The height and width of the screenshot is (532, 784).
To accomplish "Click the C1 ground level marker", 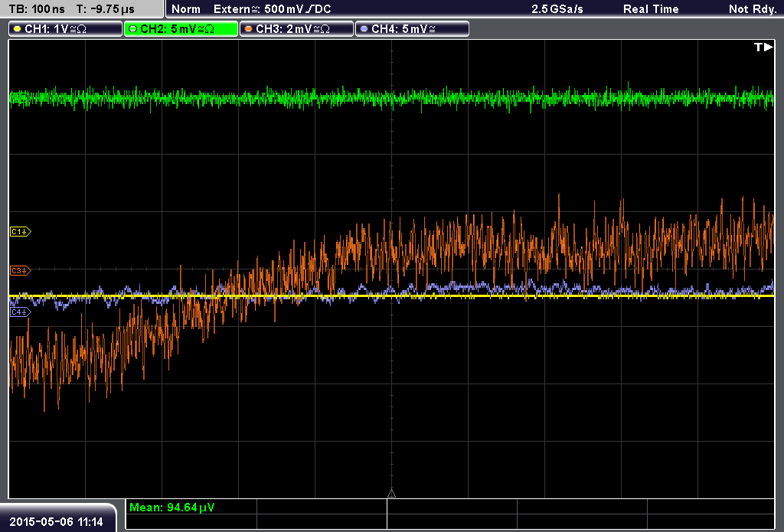I will coord(21,231).
